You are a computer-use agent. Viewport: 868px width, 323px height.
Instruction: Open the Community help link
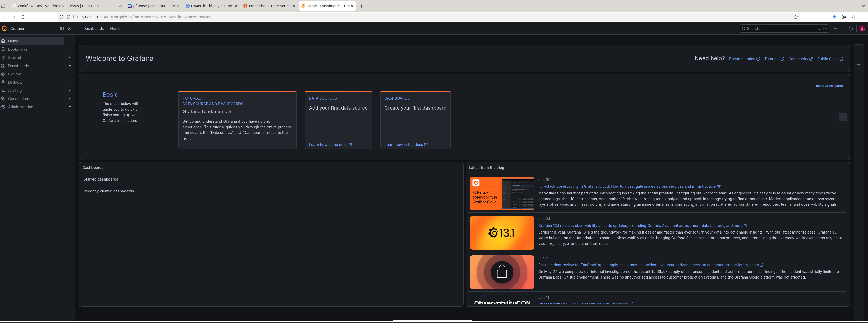click(x=800, y=59)
